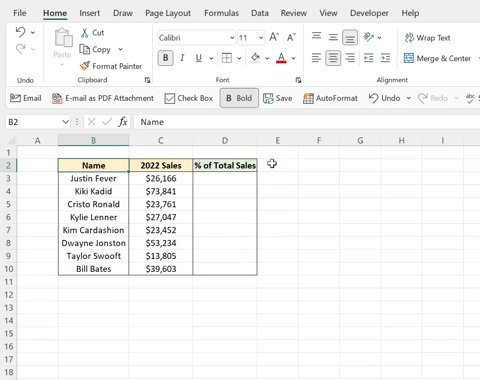The image size is (480, 380).
Task: Click Email in the quick access toolbar
Action: click(26, 98)
